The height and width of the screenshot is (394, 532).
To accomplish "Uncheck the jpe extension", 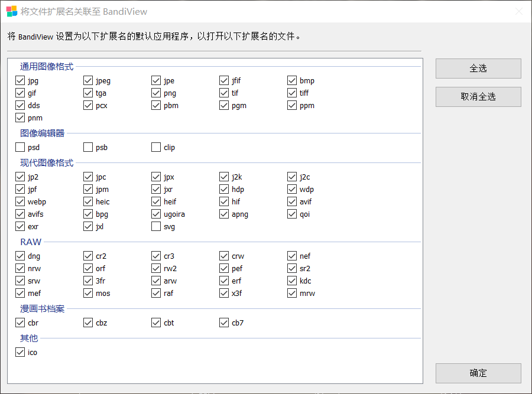I will click(156, 80).
